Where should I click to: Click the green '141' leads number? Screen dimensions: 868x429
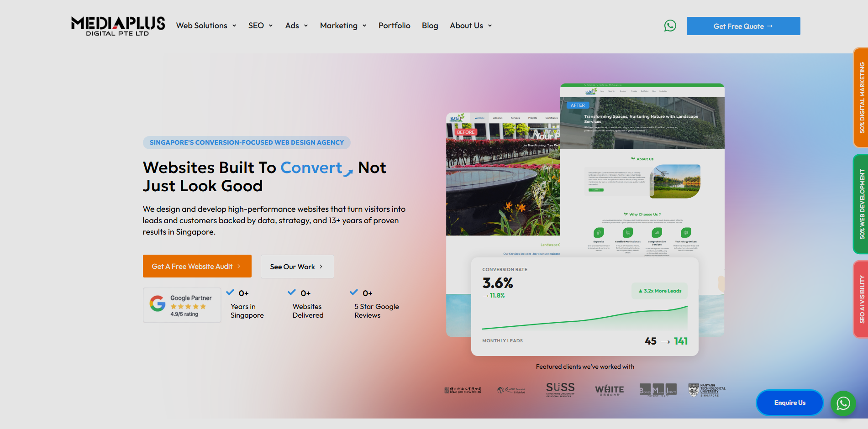click(x=681, y=341)
